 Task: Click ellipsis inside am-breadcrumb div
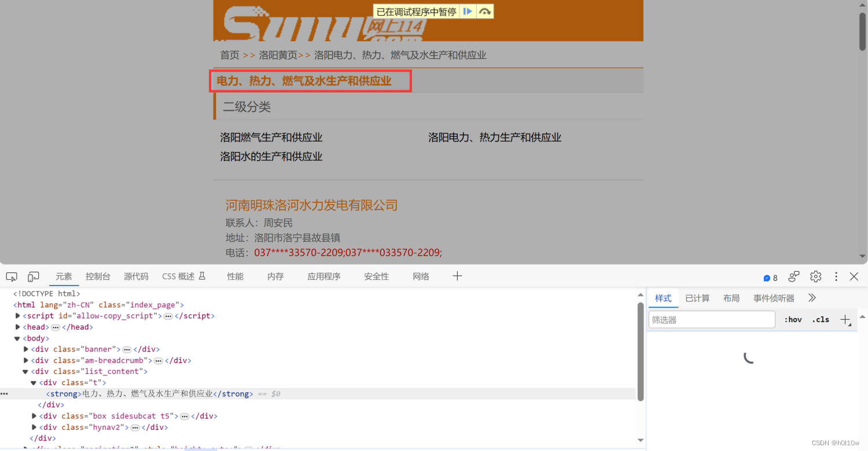tap(159, 361)
